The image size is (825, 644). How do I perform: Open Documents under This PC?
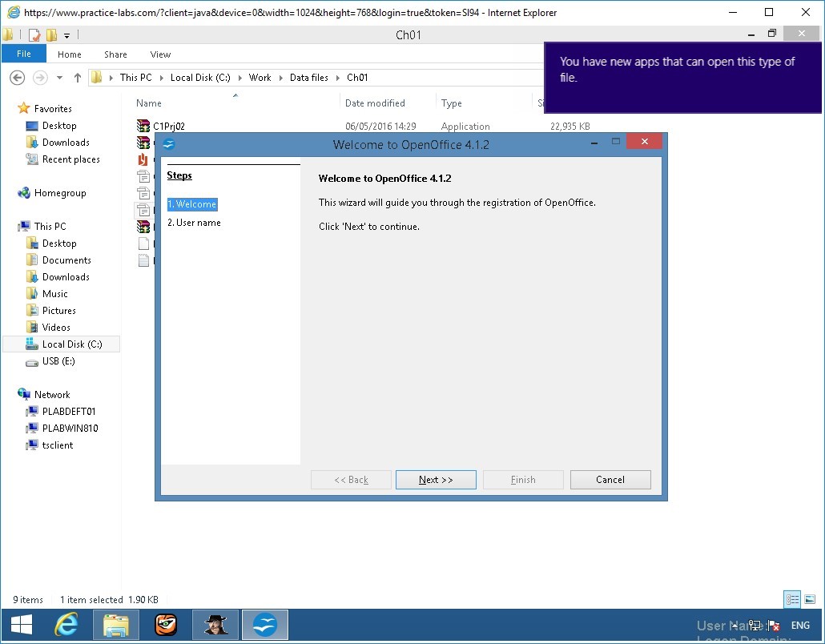tap(66, 260)
